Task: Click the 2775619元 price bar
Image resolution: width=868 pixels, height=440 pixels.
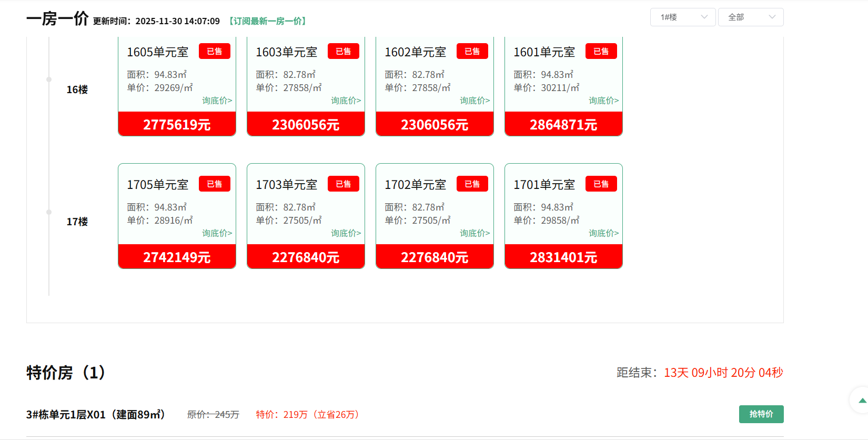Action: pyautogui.click(x=177, y=125)
